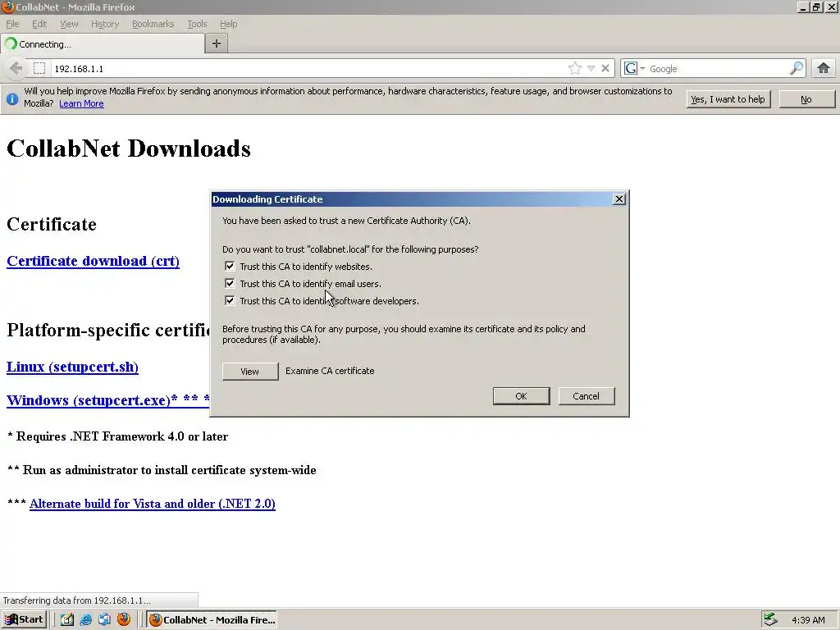Close the Downloading Certificate dialog via X
This screenshot has height=630, width=840.
click(619, 199)
